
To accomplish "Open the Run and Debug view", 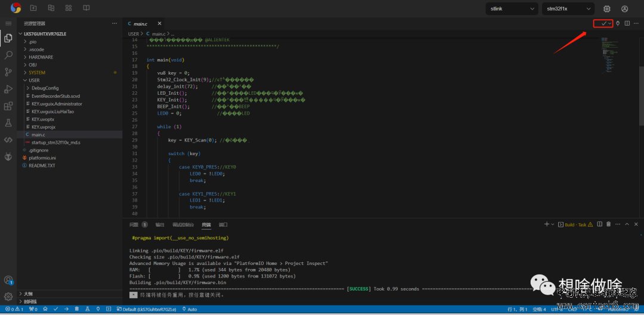I will [8, 89].
